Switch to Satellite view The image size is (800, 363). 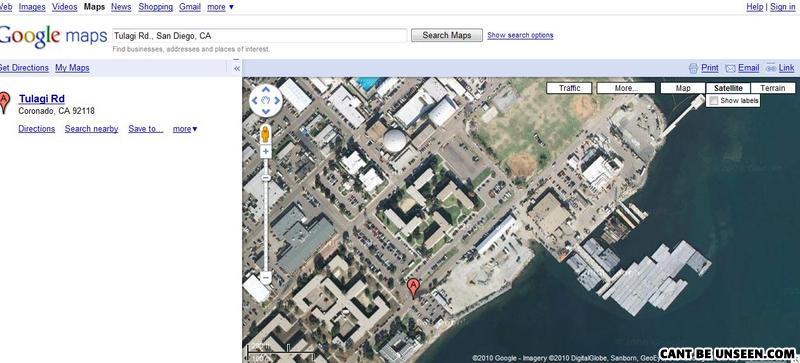[728, 88]
